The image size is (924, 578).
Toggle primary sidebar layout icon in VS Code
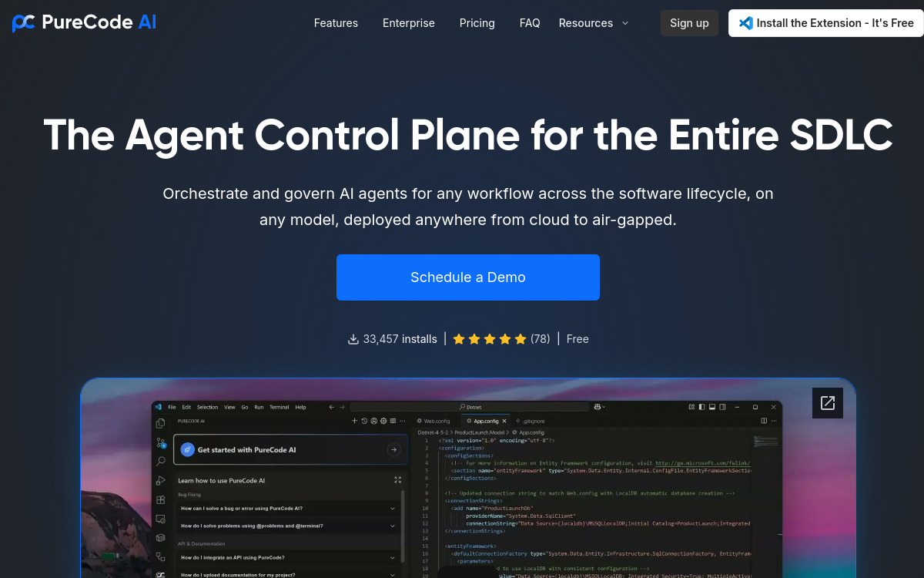point(701,407)
